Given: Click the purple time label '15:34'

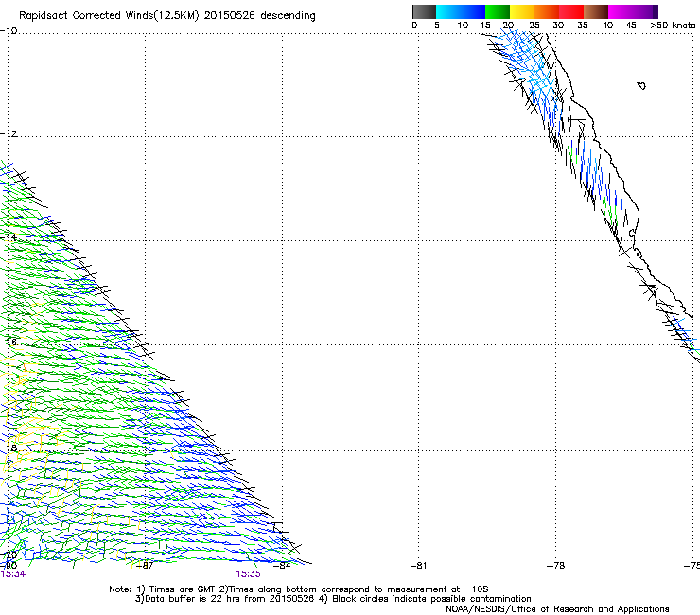Looking at the screenshot, I should pos(13,574).
